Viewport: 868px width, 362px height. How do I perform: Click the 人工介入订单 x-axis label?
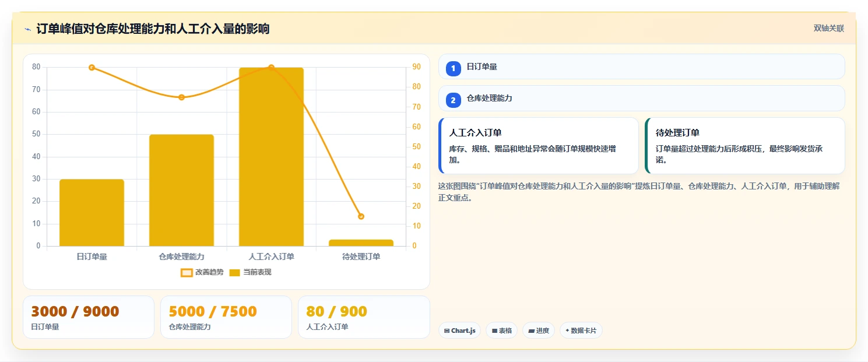tap(271, 256)
